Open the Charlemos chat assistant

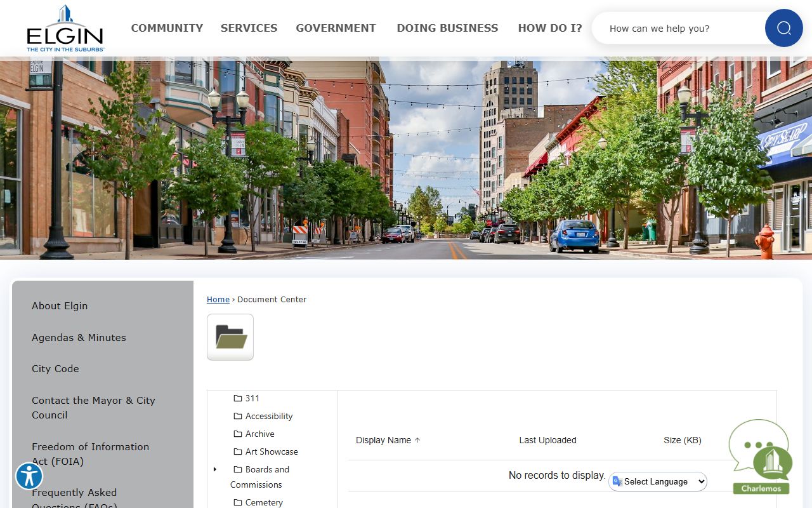761,457
